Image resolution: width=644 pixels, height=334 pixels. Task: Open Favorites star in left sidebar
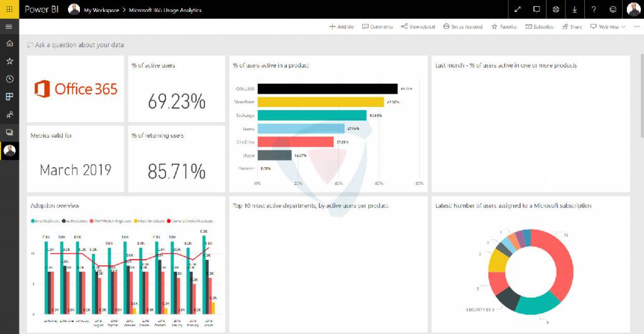tap(9, 61)
